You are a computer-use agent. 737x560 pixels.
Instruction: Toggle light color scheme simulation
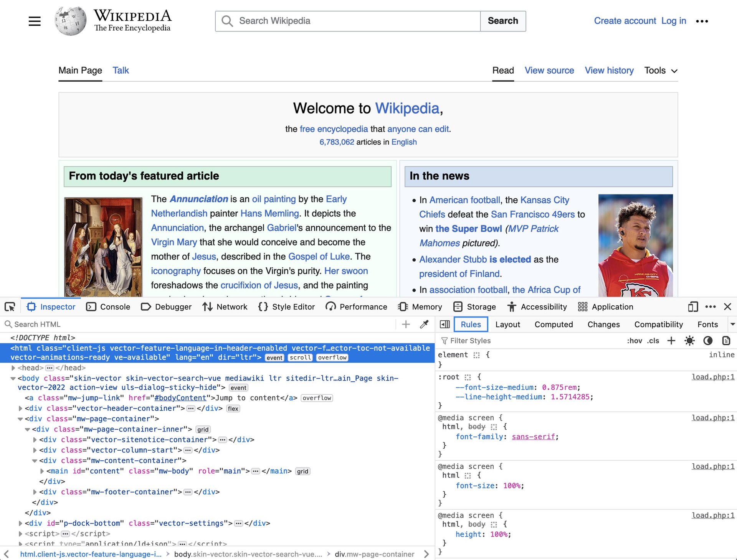point(689,341)
